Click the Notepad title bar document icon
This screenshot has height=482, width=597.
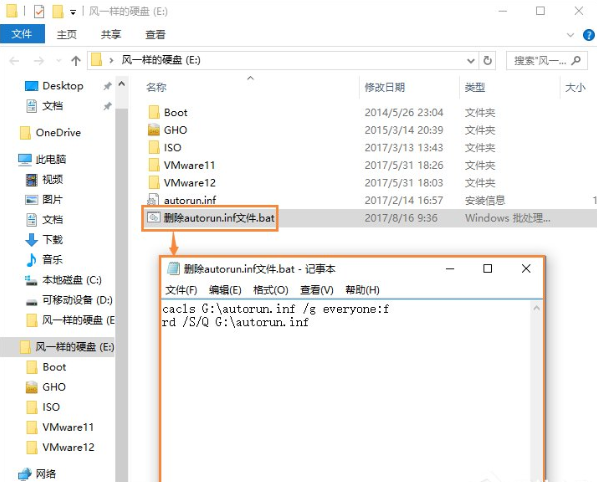[x=173, y=269]
